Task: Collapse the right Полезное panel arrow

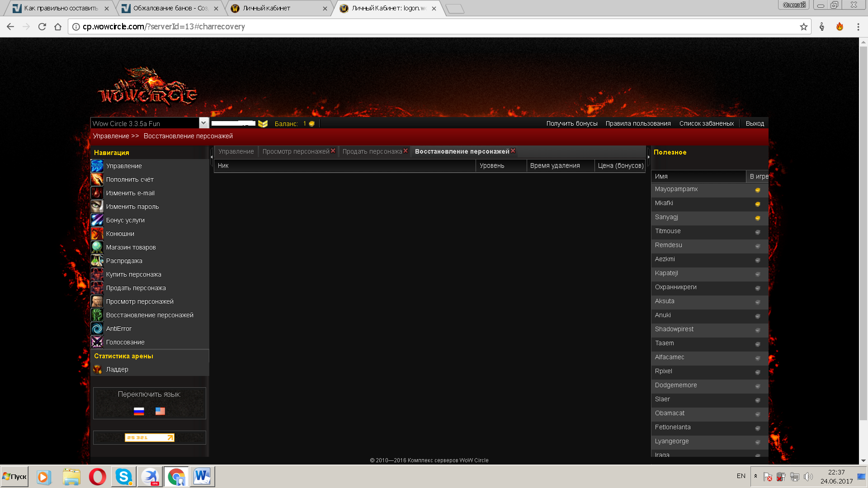Action: tap(648, 157)
